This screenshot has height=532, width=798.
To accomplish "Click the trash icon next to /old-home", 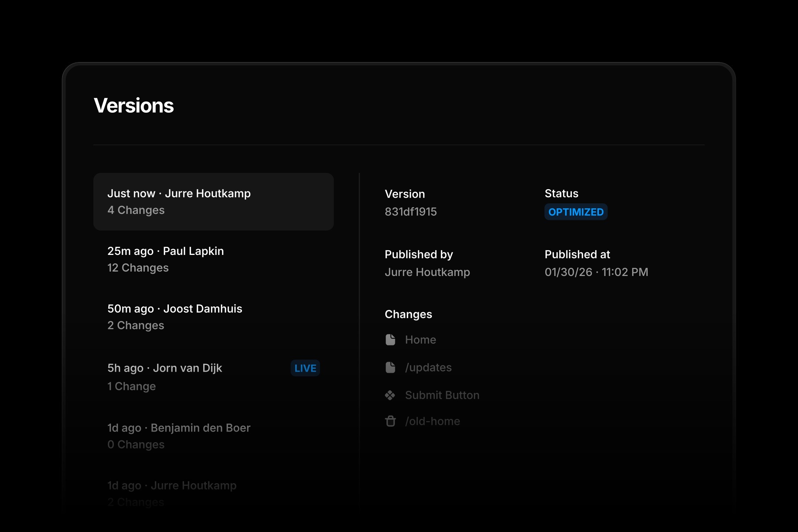I will click(390, 421).
